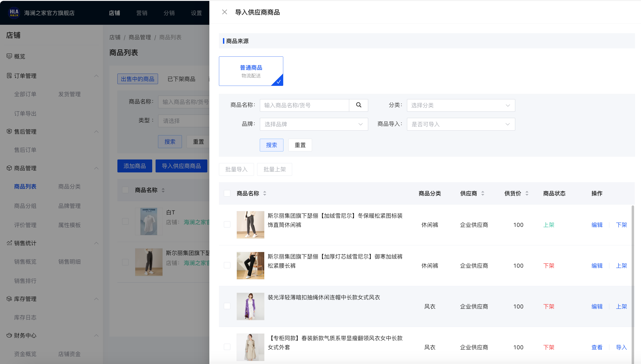Switch to the 已下架商品 tab
Viewport: 641px width, 364px height.
181,79
